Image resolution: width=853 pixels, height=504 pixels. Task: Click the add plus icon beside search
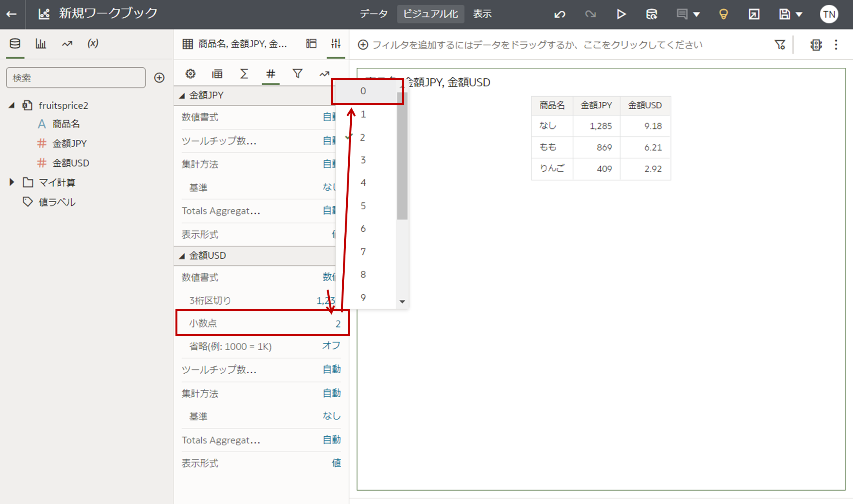click(159, 77)
